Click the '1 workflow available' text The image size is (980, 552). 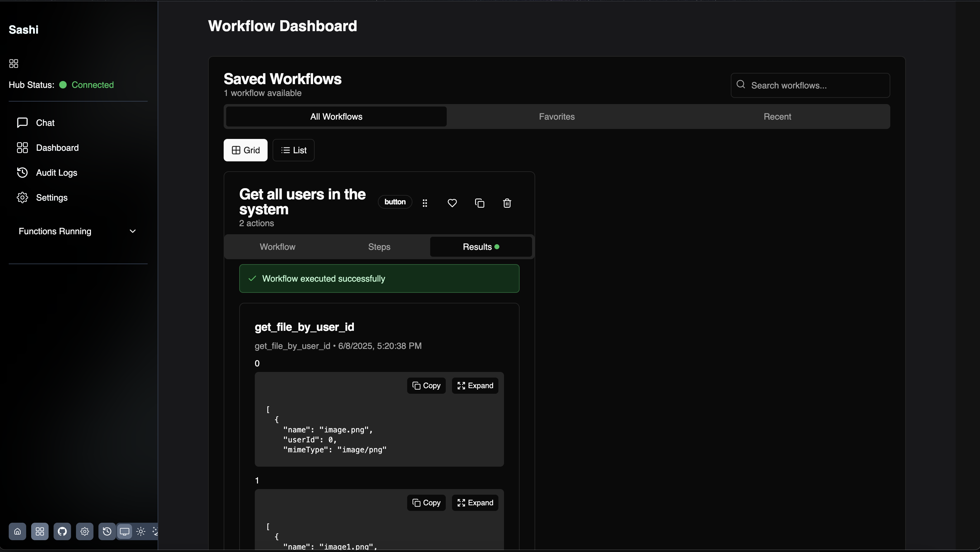[x=263, y=93]
